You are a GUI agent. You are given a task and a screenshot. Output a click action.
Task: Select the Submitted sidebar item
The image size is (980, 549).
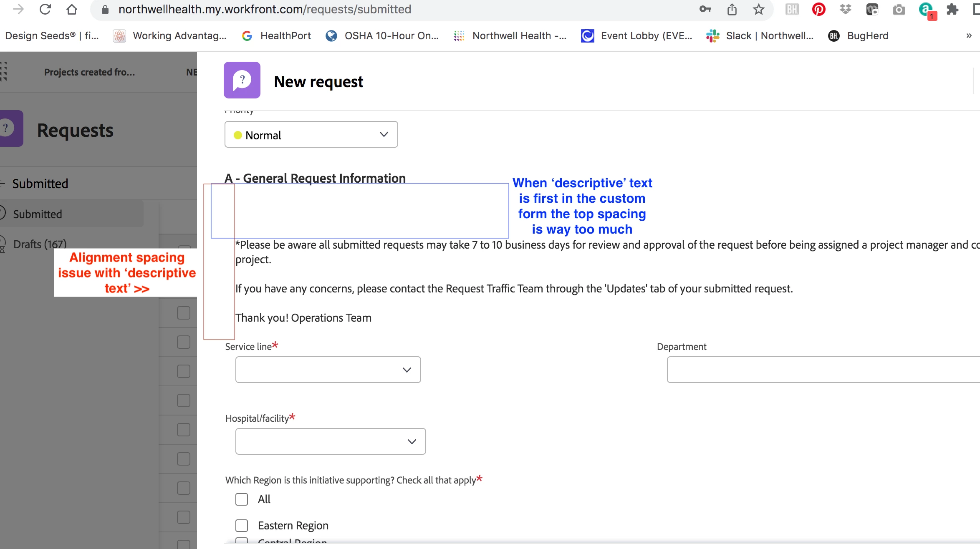coord(38,214)
